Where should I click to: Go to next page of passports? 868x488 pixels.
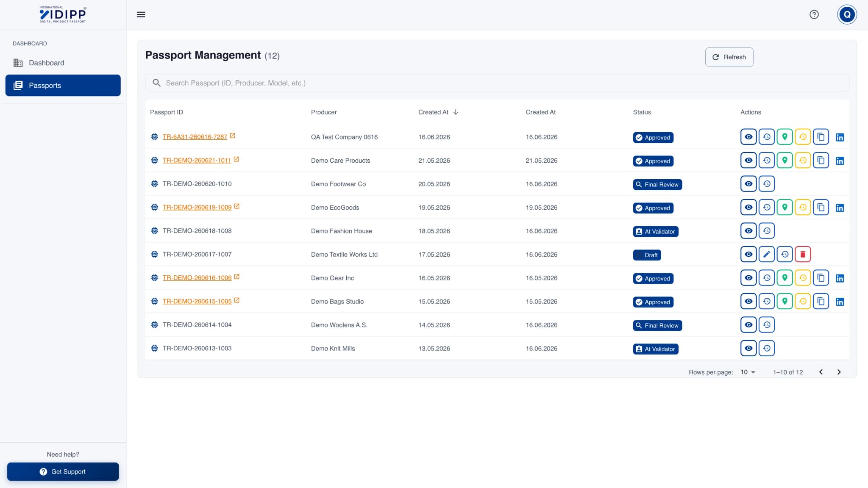pos(839,372)
